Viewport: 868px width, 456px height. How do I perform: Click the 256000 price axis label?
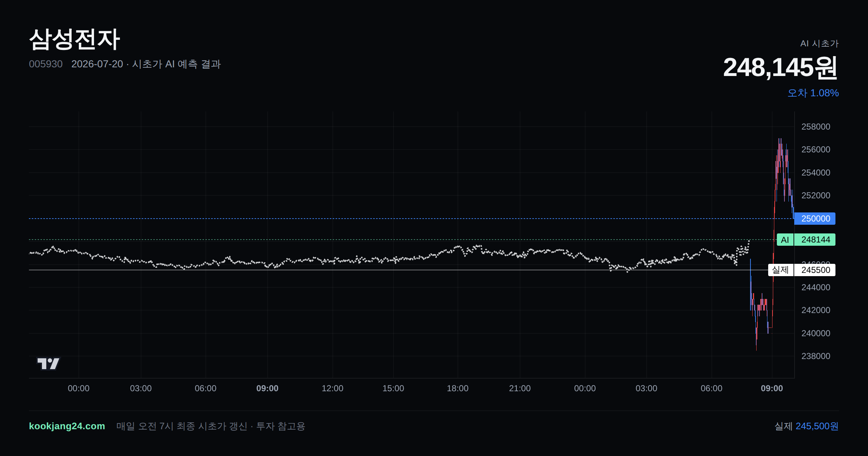tap(816, 149)
